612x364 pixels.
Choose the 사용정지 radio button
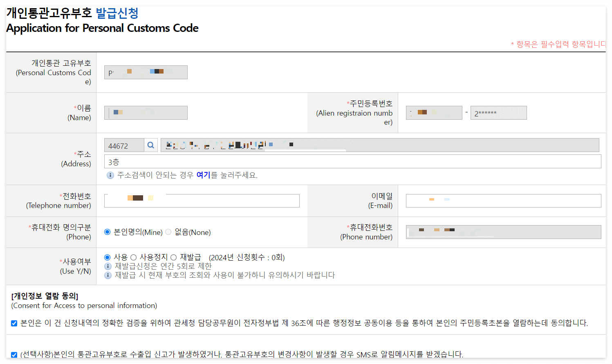(x=133, y=257)
